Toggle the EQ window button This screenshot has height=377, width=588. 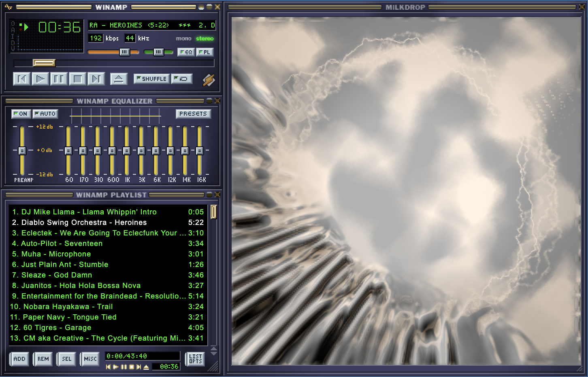pos(186,52)
